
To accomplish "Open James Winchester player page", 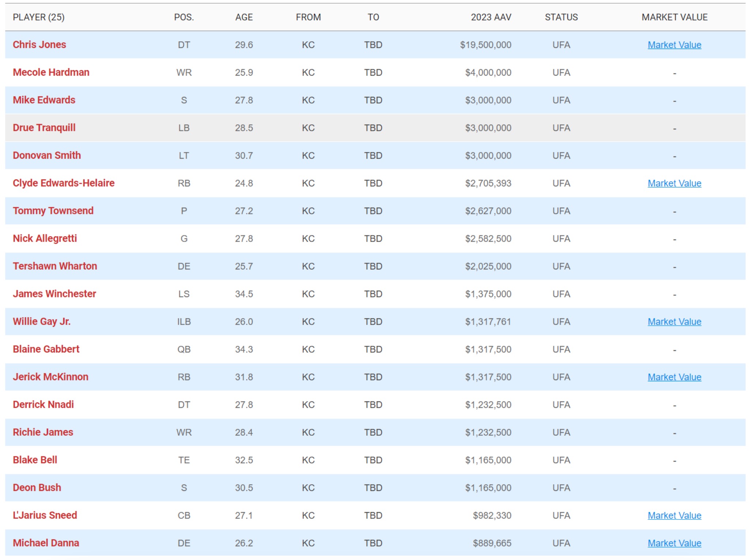I will [54, 294].
